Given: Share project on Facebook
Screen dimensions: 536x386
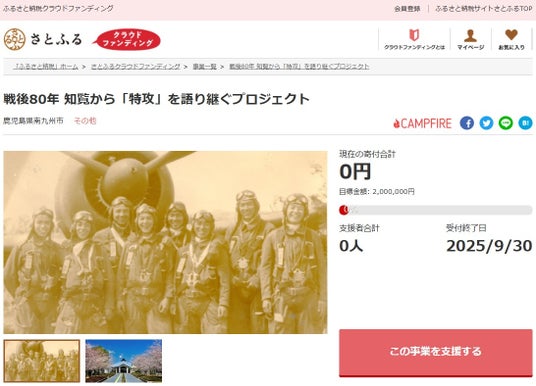Looking at the screenshot, I should coord(467,123).
